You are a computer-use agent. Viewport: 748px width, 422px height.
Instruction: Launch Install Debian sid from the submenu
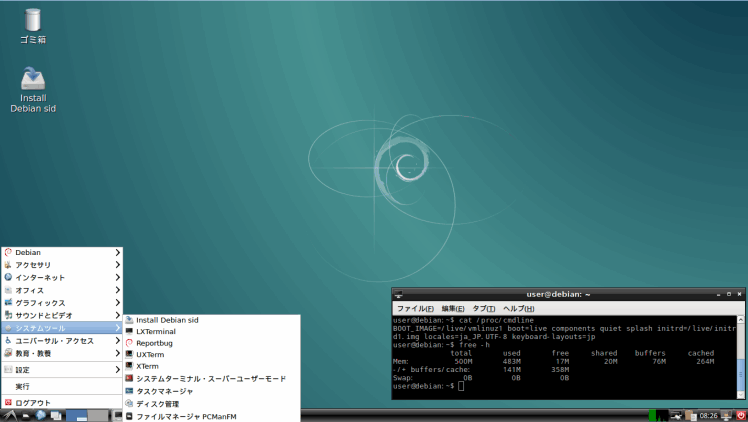(212, 320)
